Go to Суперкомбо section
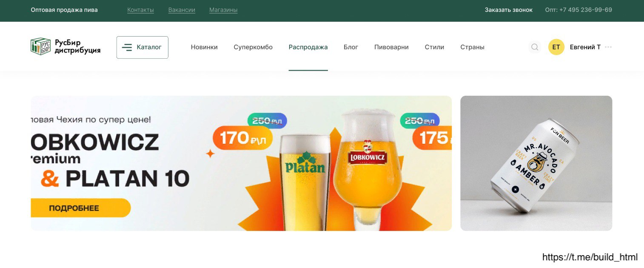This screenshot has width=644, height=268. [253, 47]
